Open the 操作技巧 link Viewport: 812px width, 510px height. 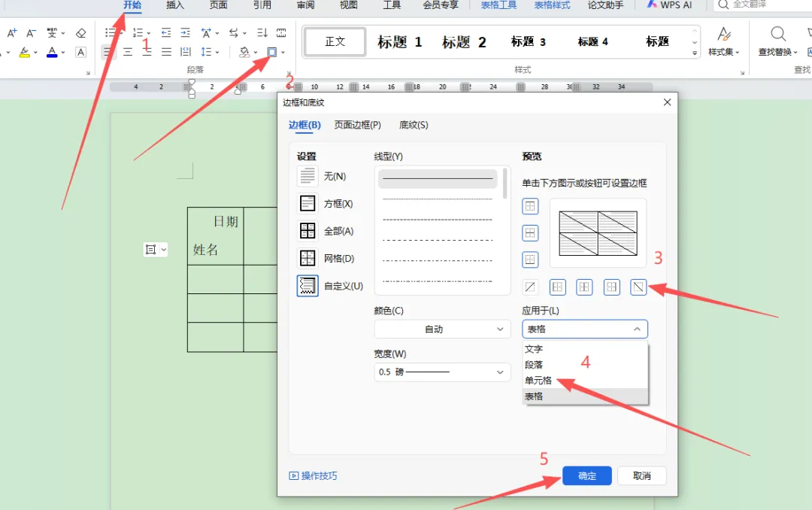pos(314,476)
